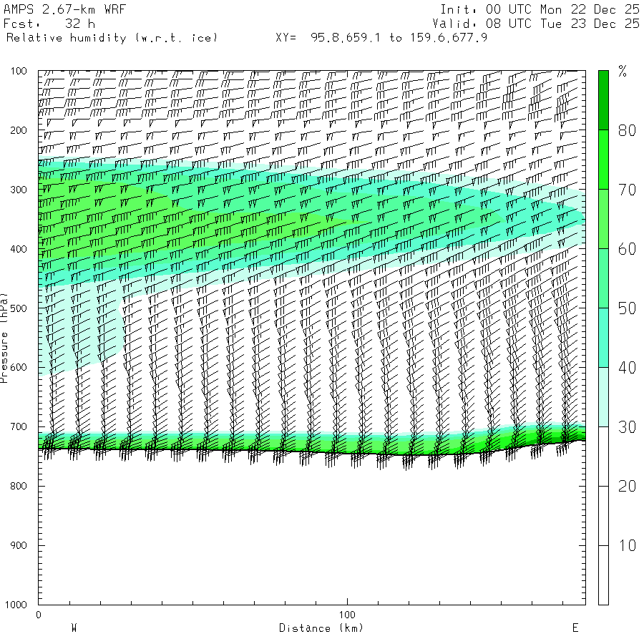Click the 'Pressure (hPa)' y-axis label
The width and height of the screenshot is (644, 644).
[x=4, y=336]
